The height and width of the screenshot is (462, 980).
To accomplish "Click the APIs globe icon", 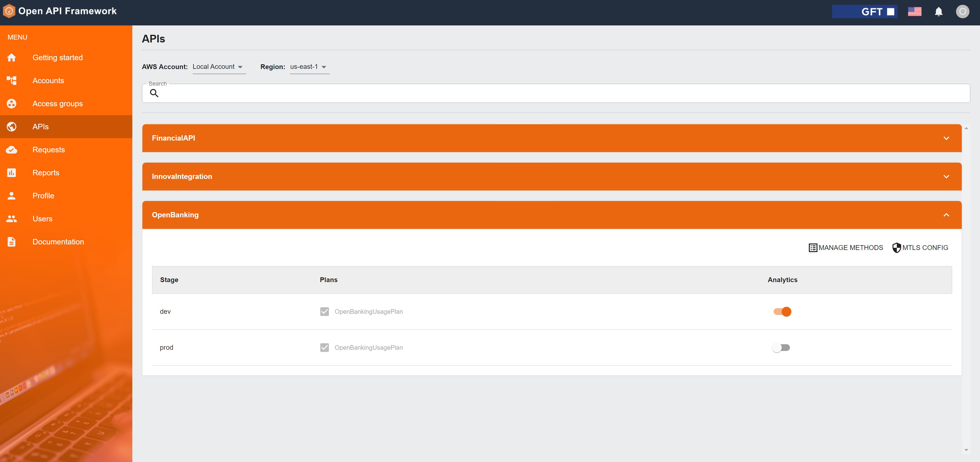I will 12,126.
